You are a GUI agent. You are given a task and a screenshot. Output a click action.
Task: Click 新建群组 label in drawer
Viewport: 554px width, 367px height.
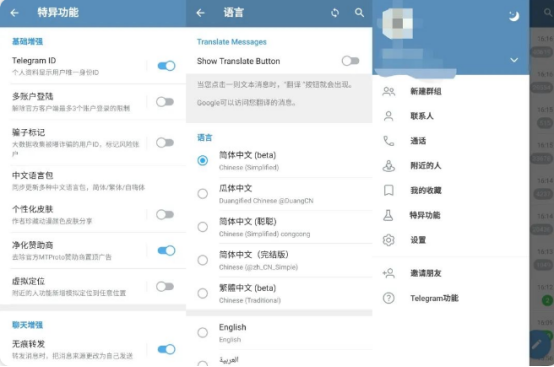pyautogui.click(x=426, y=91)
